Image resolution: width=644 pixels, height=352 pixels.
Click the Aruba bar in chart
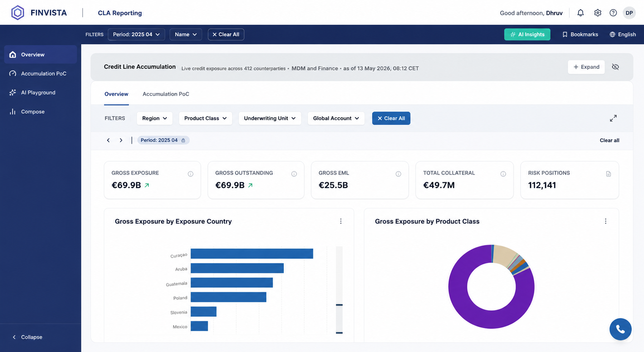click(237, 268)
